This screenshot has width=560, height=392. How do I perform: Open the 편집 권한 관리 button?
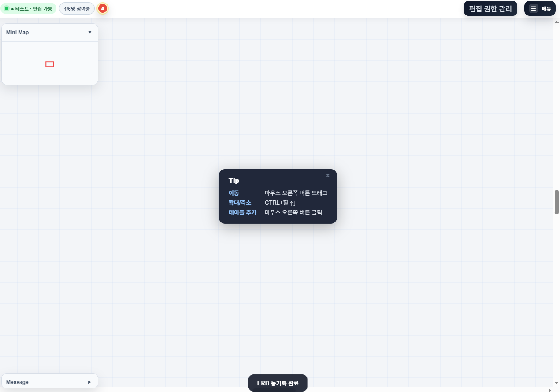(490, 8)
